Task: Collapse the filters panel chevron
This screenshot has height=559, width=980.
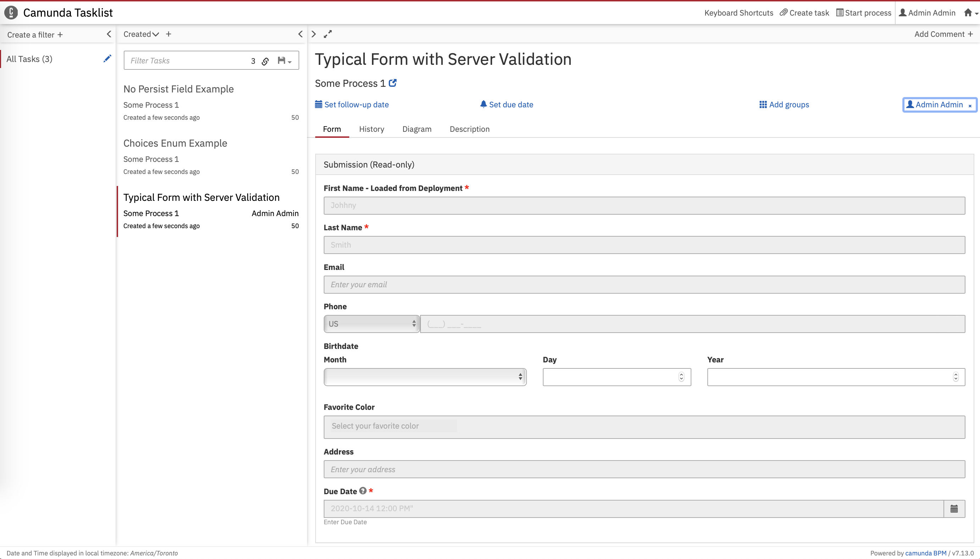Action: pos(109,34)
